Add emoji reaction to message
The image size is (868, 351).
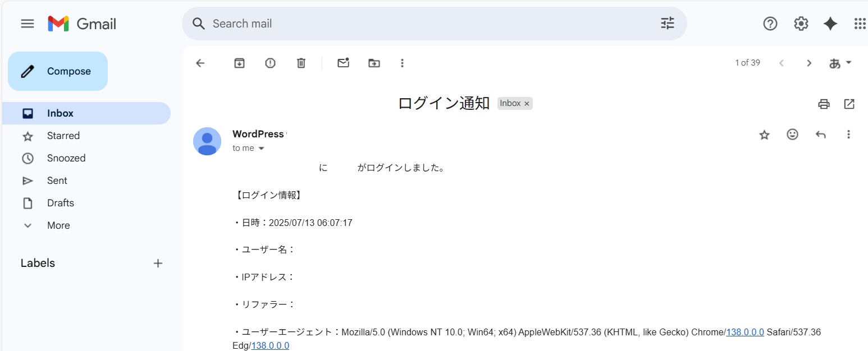coord(792,135)
